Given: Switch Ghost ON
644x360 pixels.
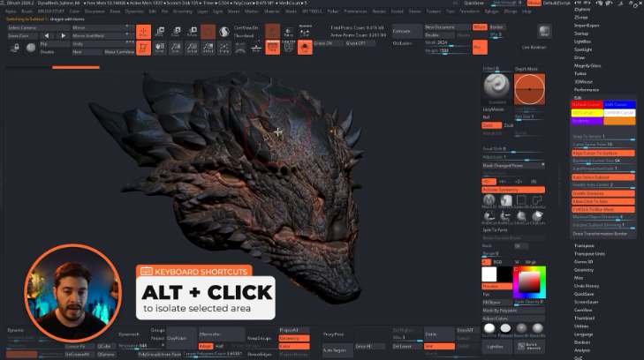Looking at the screenshot, I should (x=328, y=43).
